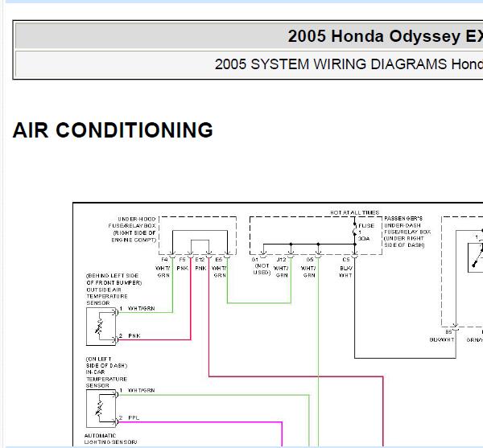Click the "(ON LEFT SIDE OF DASH)" note

pyautogui.click(x=106, y=362)
